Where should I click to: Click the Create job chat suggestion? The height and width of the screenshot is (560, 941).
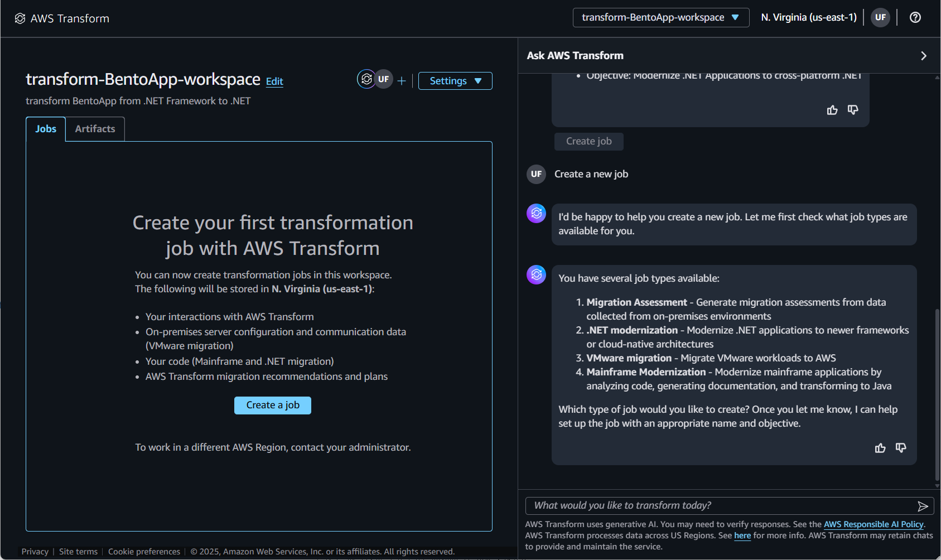(x=589, y=142)
